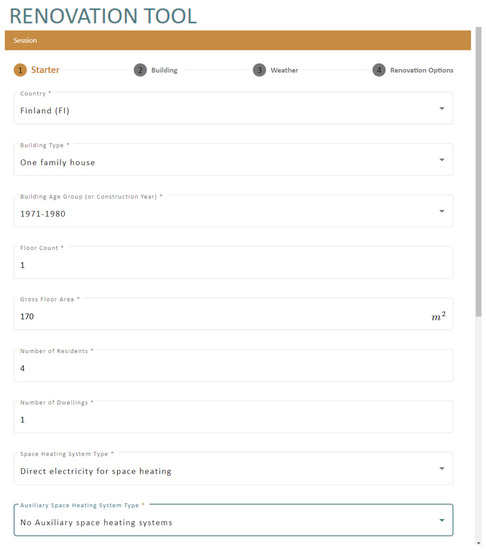486x550 pixels.
Task: Click the step 1 Starter circle icon
Action: 20,70
